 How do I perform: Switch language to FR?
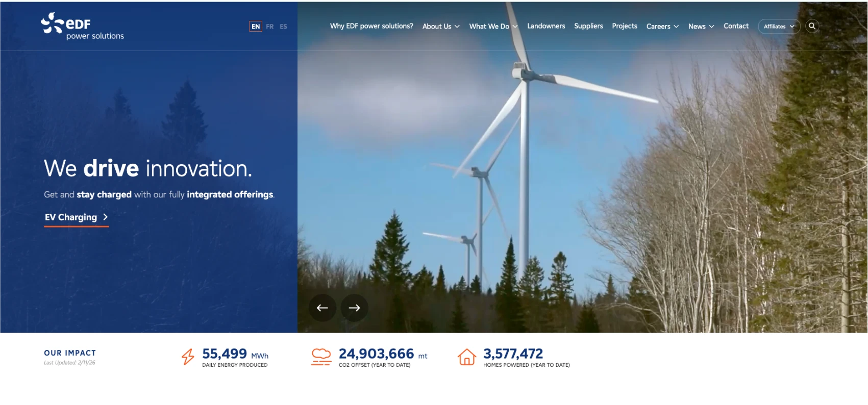[x=270, y=27]
